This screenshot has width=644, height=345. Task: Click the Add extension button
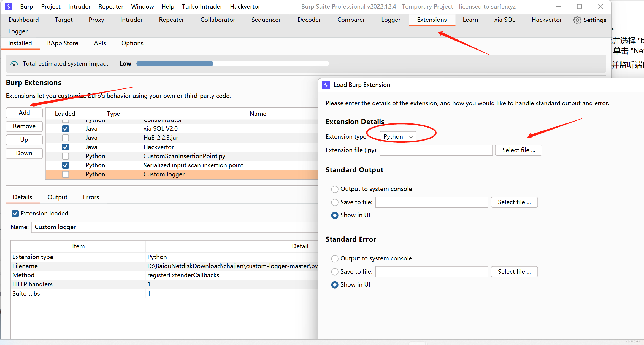(24, 113)
